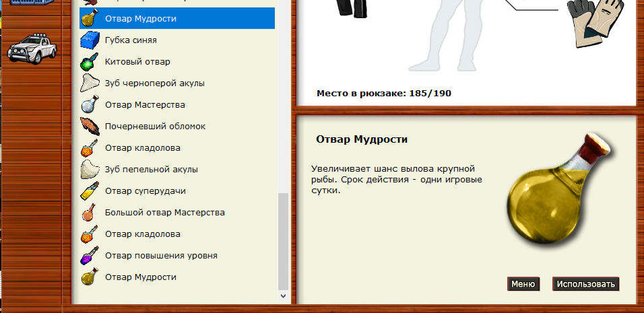Click the Отвар суперудачи bottle icon
Image resolution: width=644 pixels, height=313 pixels.
coord(90,190)
